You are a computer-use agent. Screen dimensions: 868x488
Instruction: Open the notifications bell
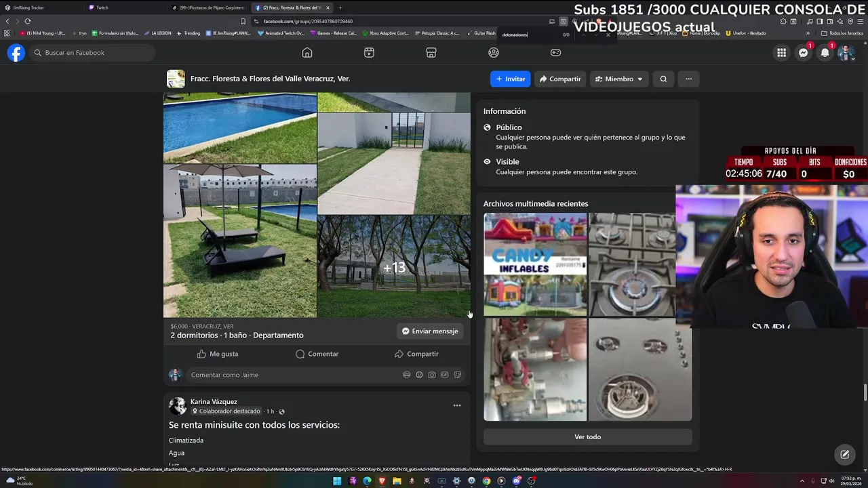coord(825,53)
